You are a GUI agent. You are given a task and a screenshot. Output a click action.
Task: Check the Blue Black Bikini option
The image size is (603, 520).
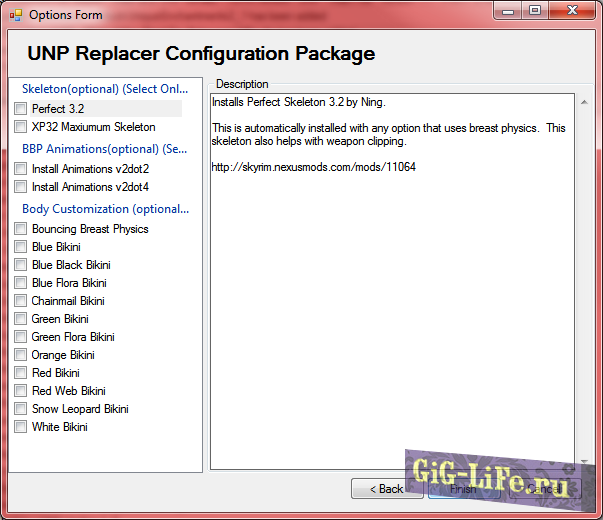21,265
